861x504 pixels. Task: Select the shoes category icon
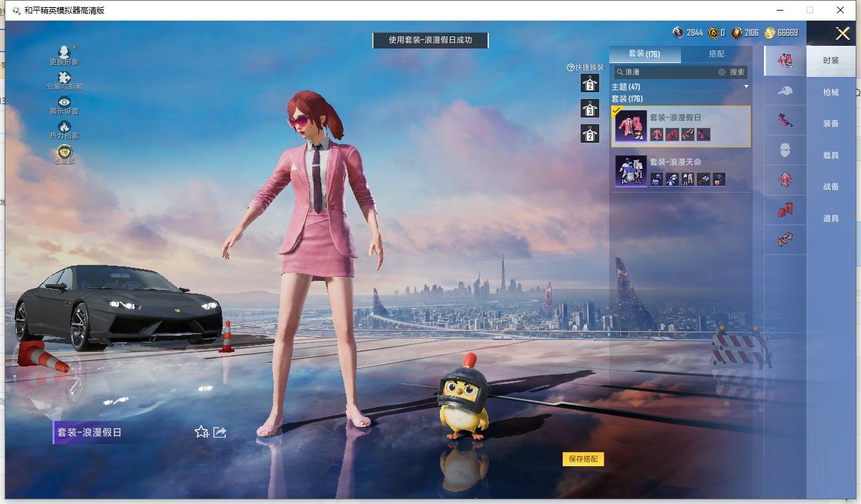click(x=785, y=239)
